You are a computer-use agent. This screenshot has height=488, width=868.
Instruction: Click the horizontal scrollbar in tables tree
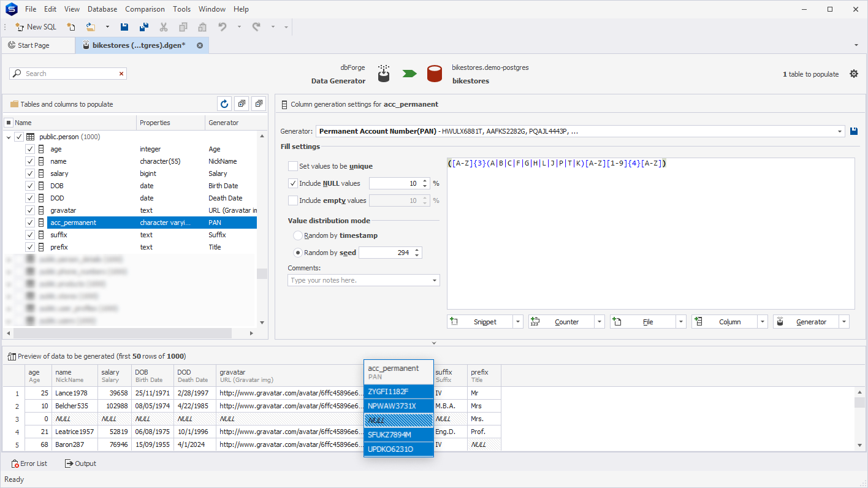point(123,333)
